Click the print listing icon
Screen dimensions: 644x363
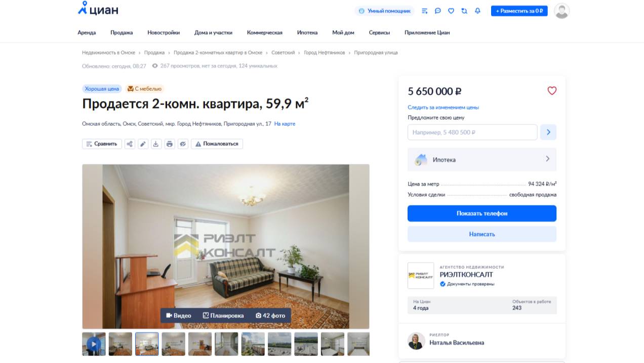170,144
